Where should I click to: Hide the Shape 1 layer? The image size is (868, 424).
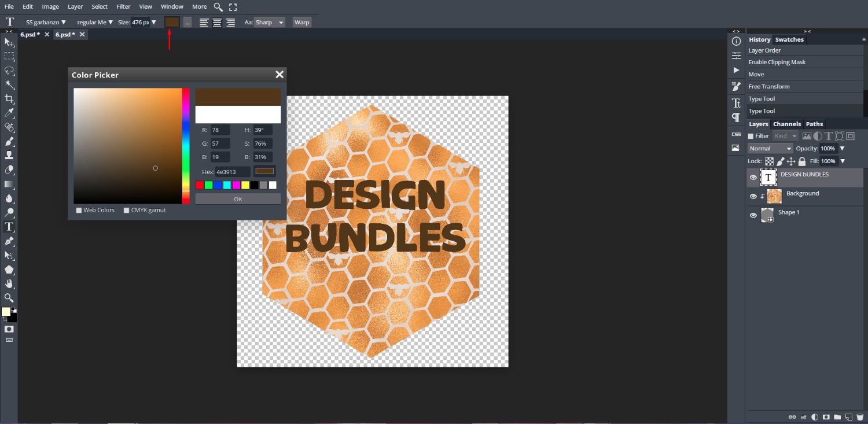(x=753, y=216)
